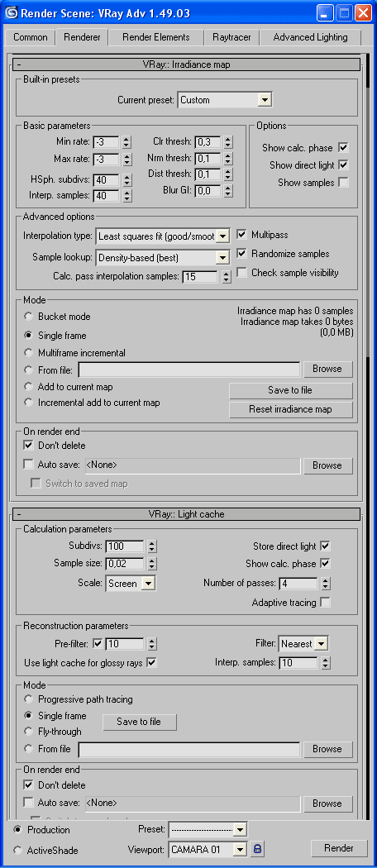
Task: Switch to the Renderer tab
Action: pos(82,38)
